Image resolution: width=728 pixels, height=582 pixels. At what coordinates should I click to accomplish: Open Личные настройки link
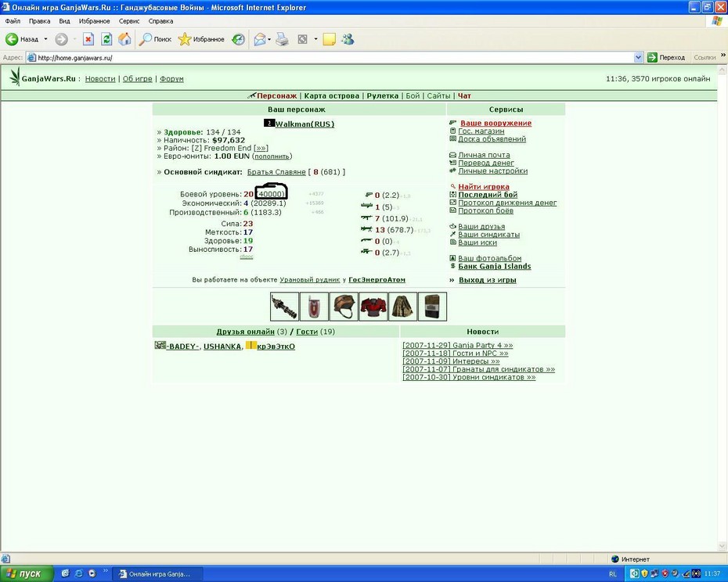(x=492, y=171)
